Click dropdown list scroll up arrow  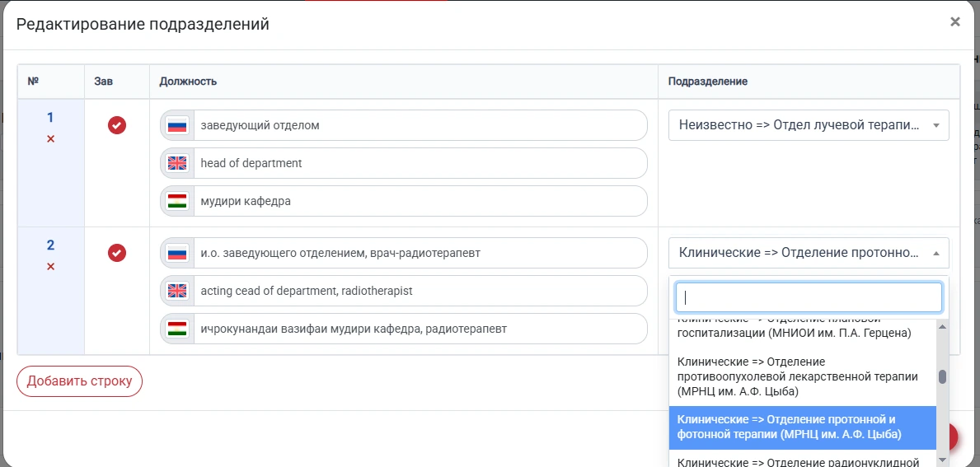tap(943, 326)
